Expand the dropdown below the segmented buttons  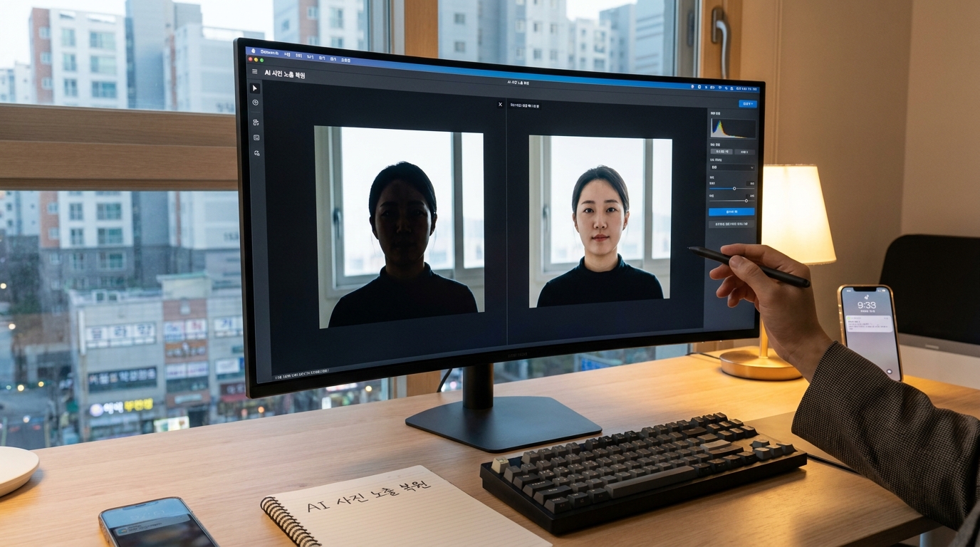[732, 168]
